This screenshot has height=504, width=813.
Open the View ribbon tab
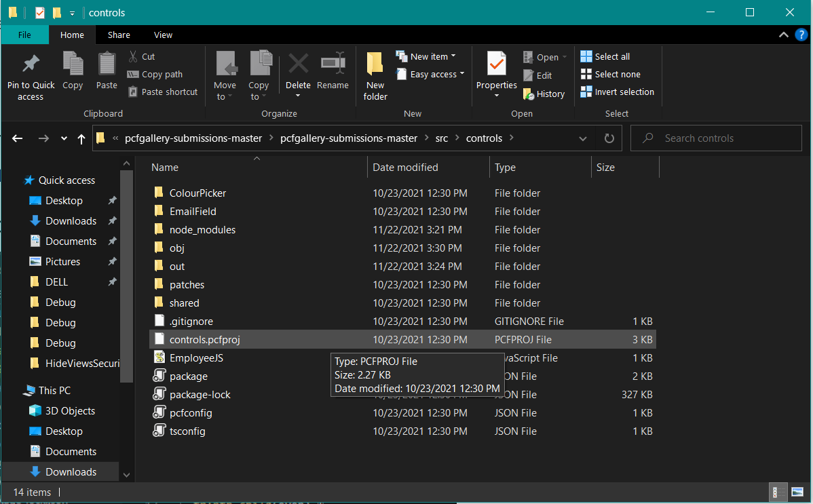[163, 35]
